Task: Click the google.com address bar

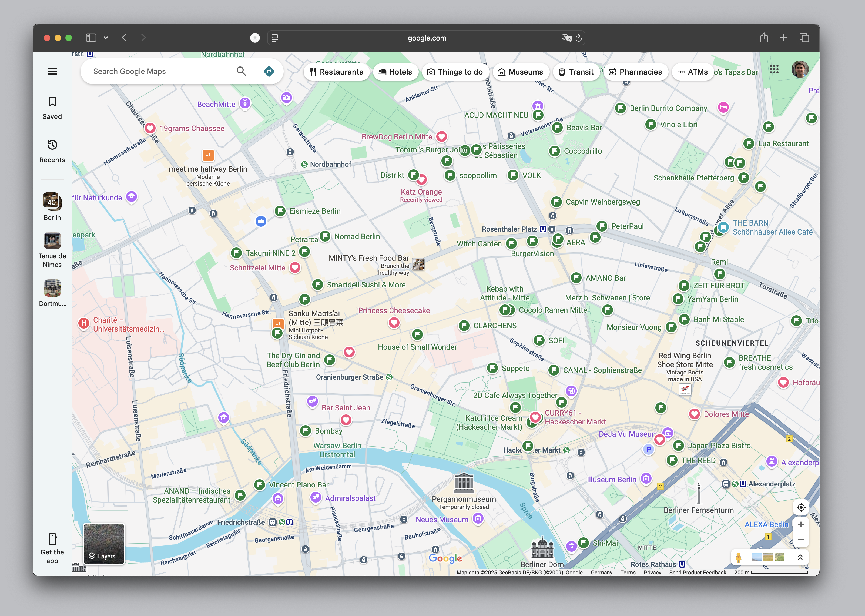Action: pyautogui.click(x=426, y=38)
